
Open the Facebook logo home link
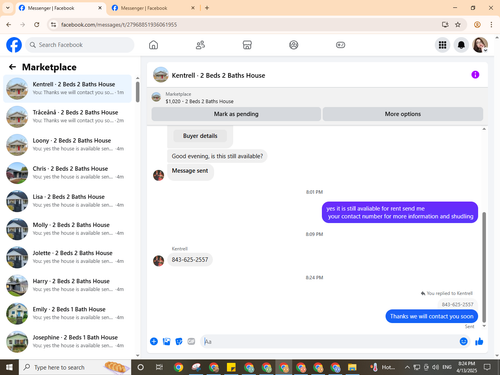pos(14,45)
